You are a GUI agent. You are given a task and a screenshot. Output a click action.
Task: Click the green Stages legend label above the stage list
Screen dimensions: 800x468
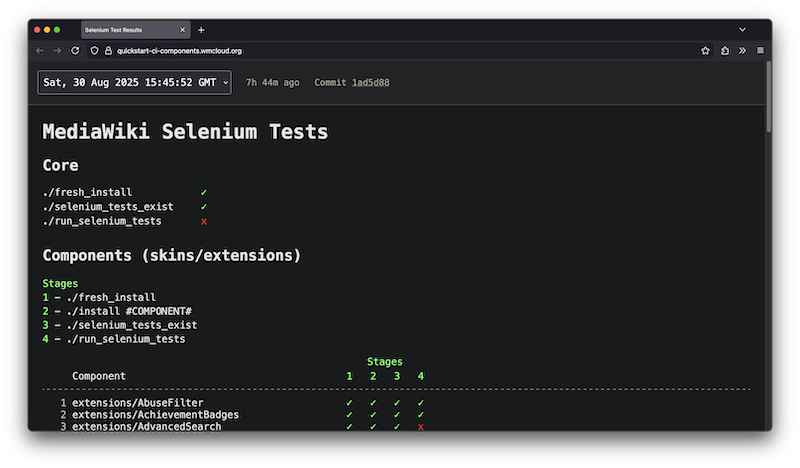pyautogui.click(x=60, y=283)
